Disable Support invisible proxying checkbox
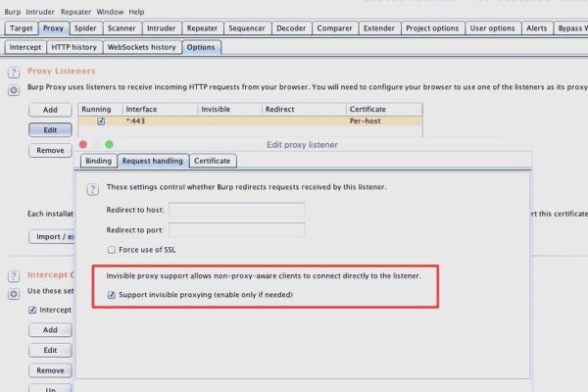Image resolution: width=588 pixels, height=392 pixels. click(x=111, y=294)
